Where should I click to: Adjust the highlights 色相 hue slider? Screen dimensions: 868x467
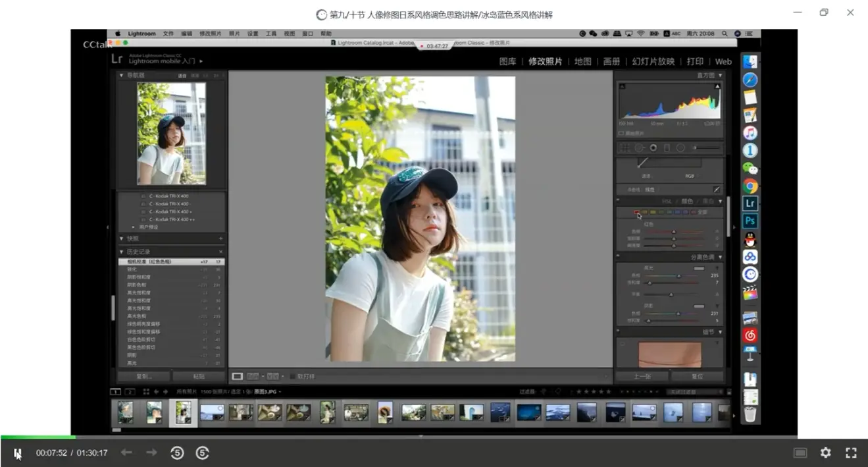point(678,275)
